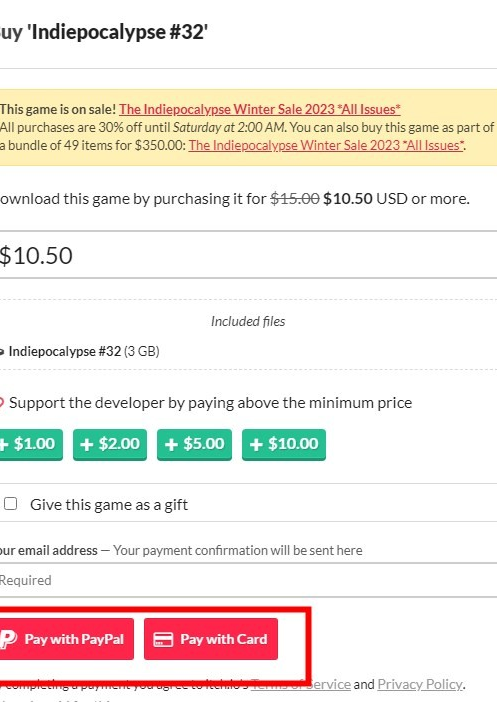Click the credit card icon
497x702 pixels.
(163, 639)
